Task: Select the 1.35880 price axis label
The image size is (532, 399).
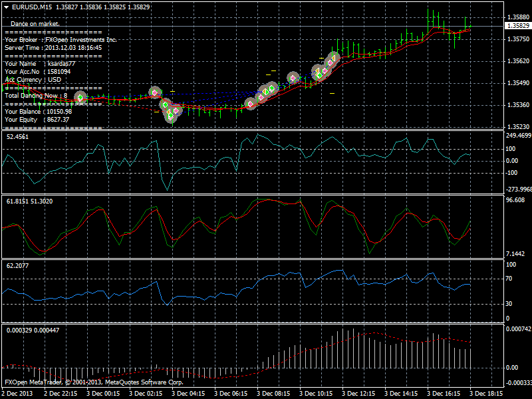Action: click(518, 17)
